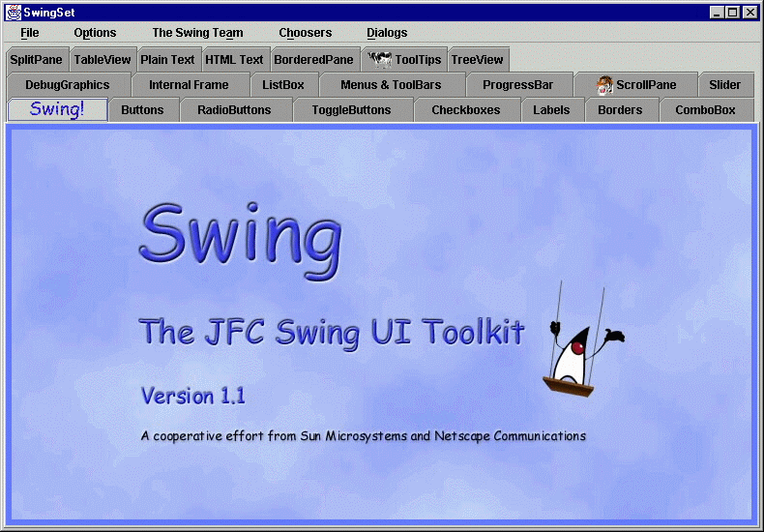Open the RadioButtons tab

point(234,110)
